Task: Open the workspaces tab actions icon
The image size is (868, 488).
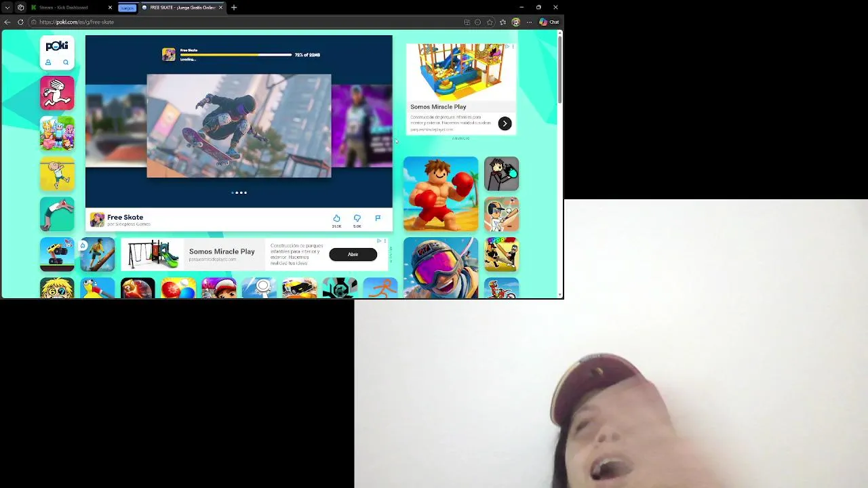Action: (x=21, y=7)
